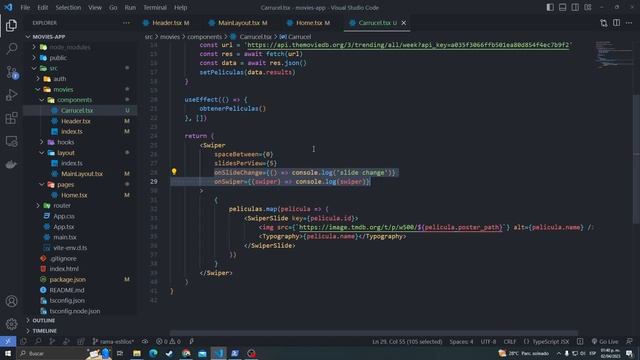
Task: Open the Explorer view in activity bar
Action: [x=11, y=26]
